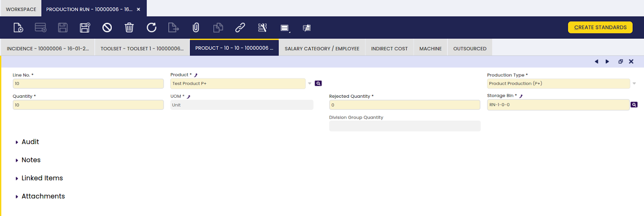Expand the Notes section
This screenshot has height=216, width=644.
pos(31,160)
